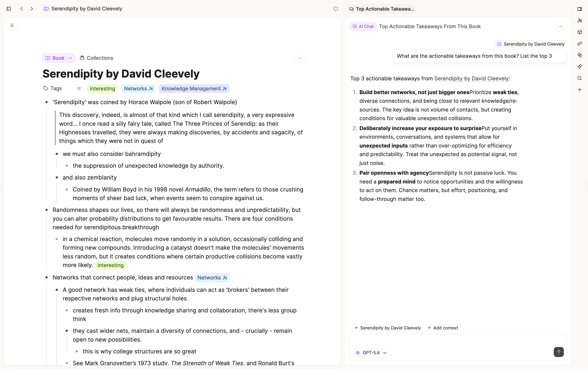Click the top-bar title text Serendipity by David Cleevely
Screen dimensions: 588x369
coord(87,9)
